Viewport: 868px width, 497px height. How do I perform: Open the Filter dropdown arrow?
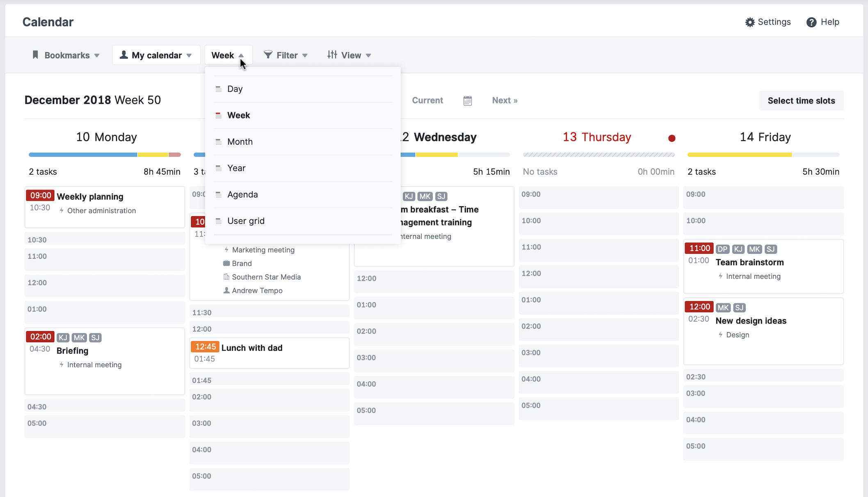click(x=305, y=55)
